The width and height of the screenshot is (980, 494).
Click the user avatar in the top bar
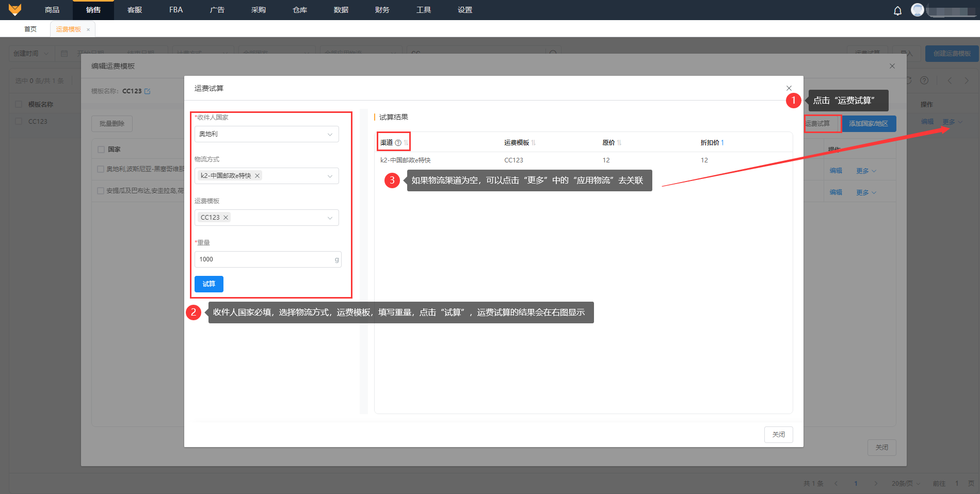(x=918, y=10)
